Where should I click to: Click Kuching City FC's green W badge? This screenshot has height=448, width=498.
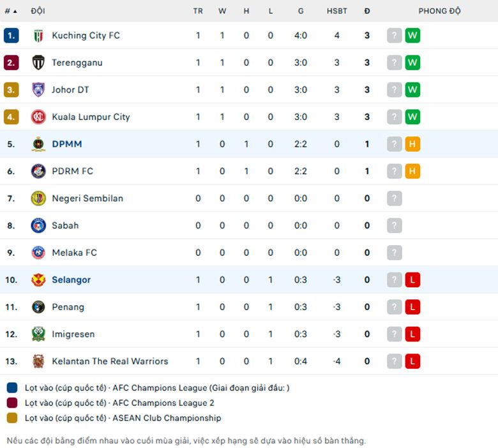pyautogui.click(x=412, y=36)
